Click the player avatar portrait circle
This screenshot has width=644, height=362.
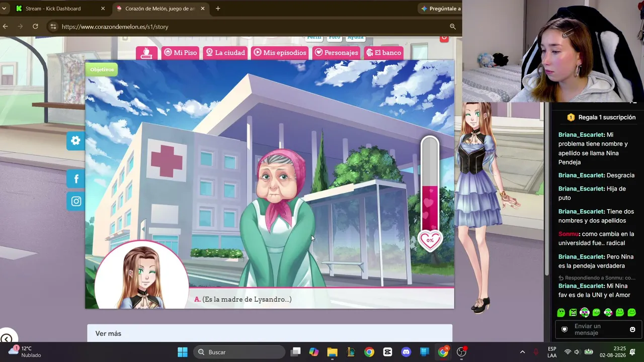(141, 275)
